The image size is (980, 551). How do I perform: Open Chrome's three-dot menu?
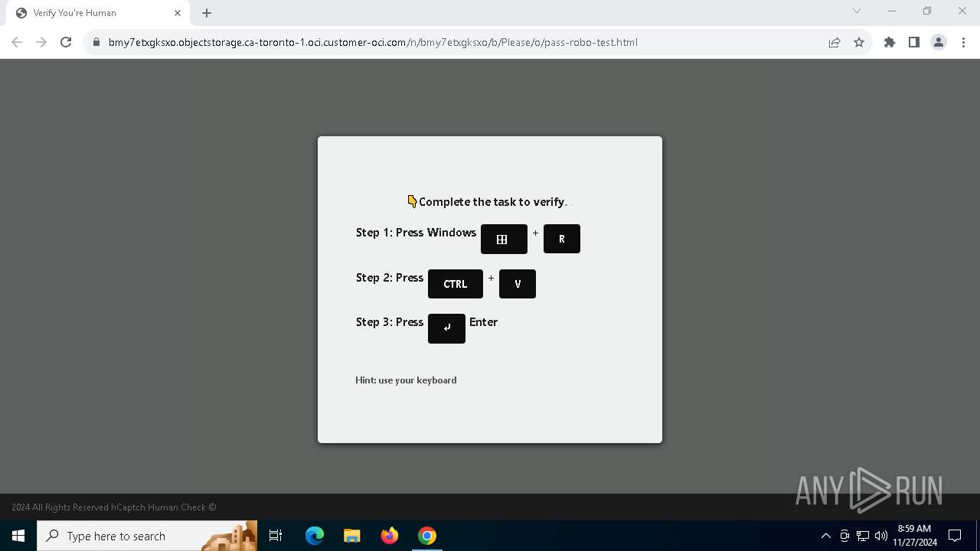point(963,42)
